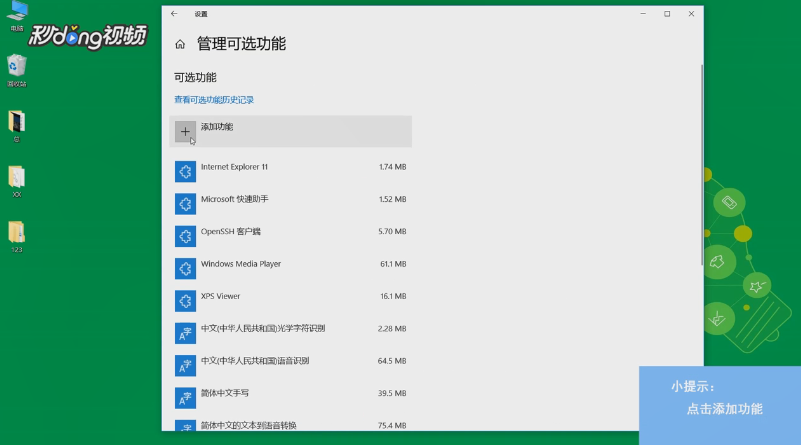This screenshot has width=801, height=445.
Task: Open 查看可选功能历史记录 link
Action: [214, 100]
